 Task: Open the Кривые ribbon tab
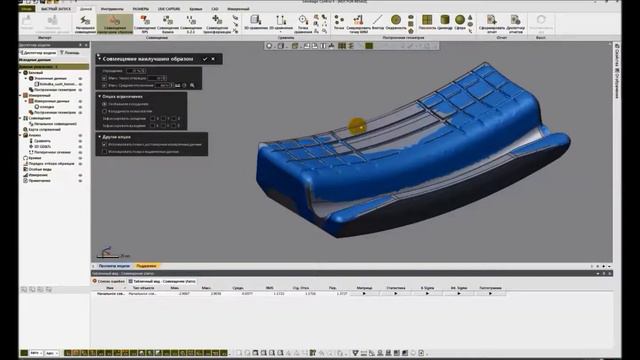pyautogui.click(x=196, y=9)
